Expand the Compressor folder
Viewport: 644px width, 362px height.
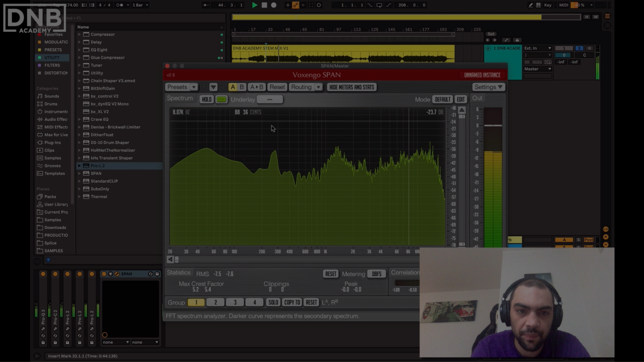pyautogui.click(x=79, y=34)
